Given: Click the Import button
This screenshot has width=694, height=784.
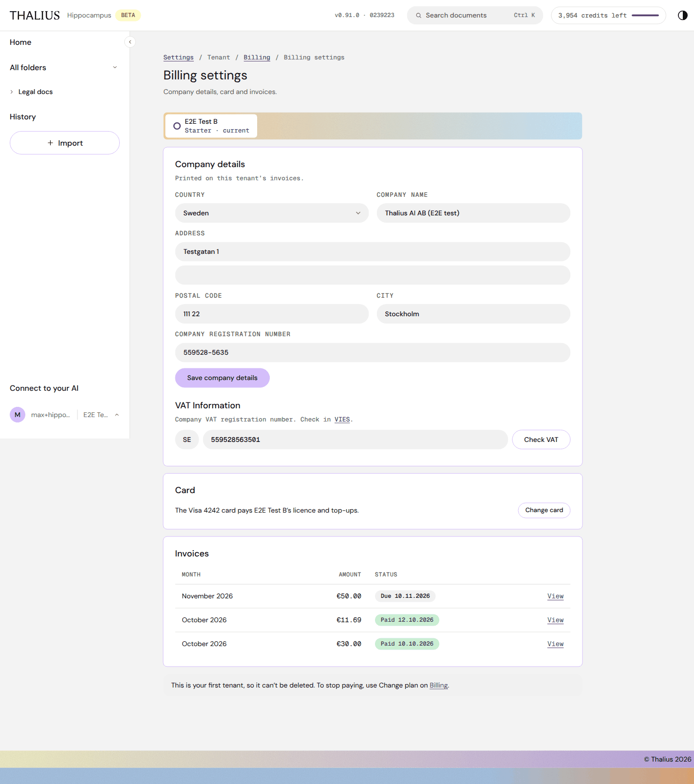Looking at the screenshot, I should 65,143.
